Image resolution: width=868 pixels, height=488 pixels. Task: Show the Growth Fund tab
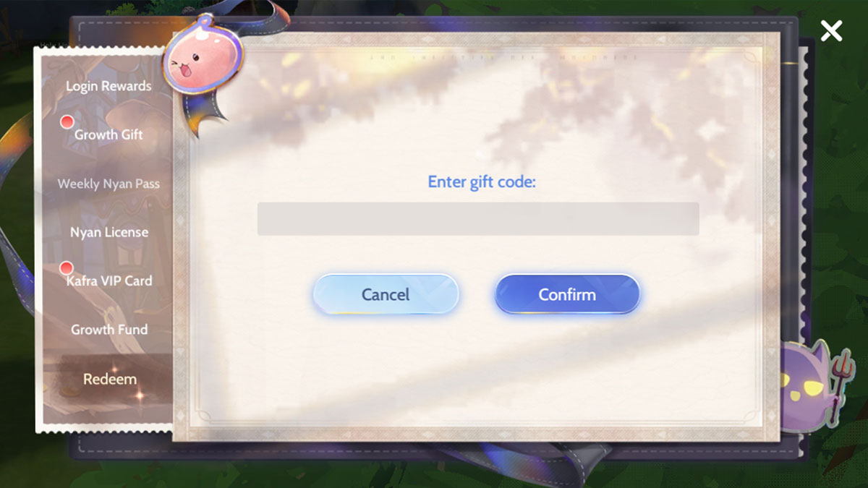pos(109,329)
